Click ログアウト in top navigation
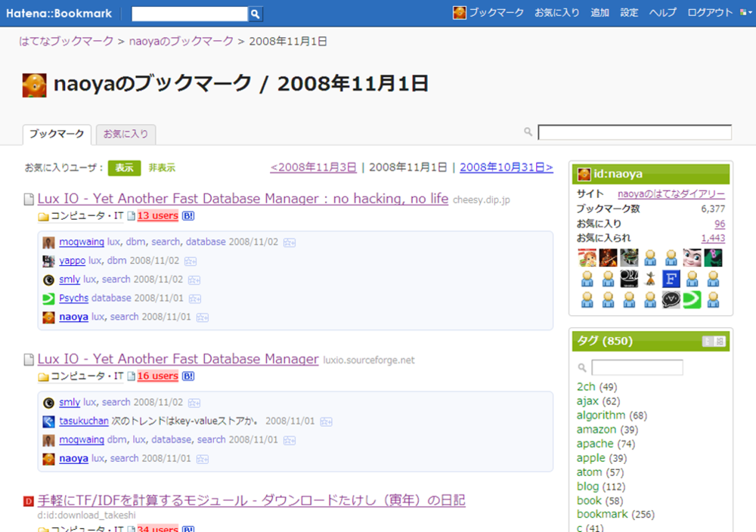756x532 pixels. pyautogui.click(x=710, y=13)
